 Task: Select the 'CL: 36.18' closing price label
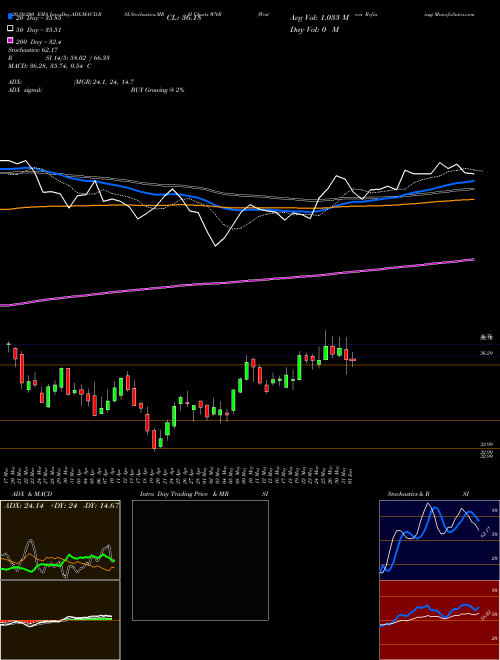point(184,18)
